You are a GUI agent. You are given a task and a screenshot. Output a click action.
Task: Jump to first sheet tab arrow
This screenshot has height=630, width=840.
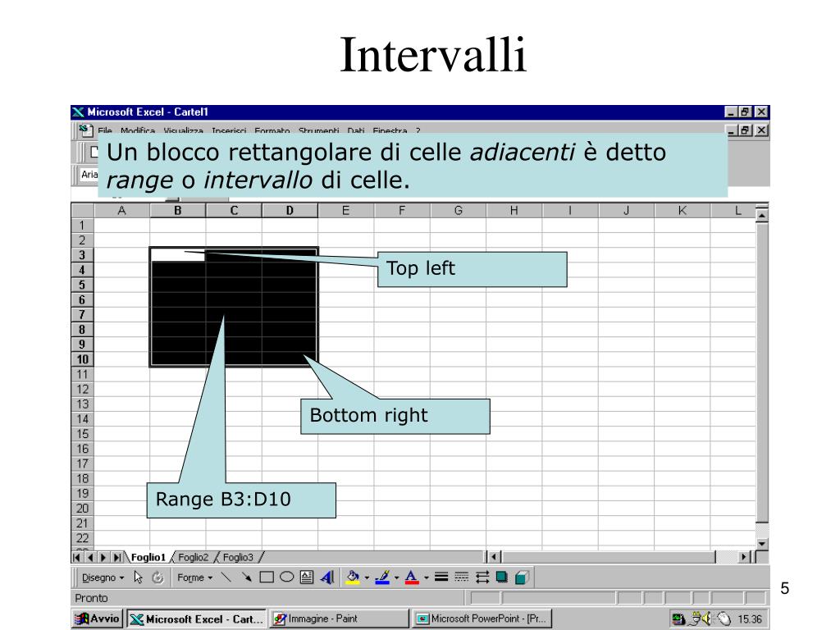click(x=77, y=557)
